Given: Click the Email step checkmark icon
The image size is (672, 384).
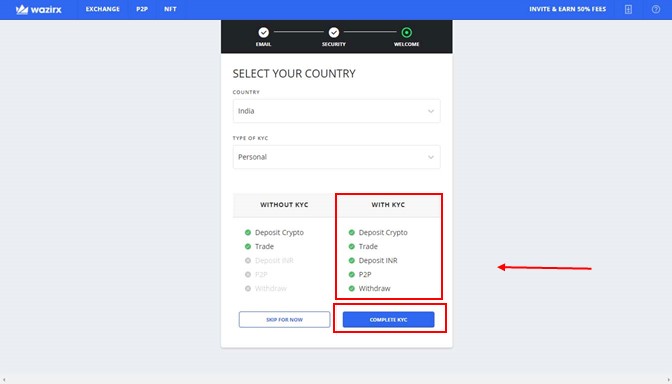Looking at the screenshot, I should 264,33.
